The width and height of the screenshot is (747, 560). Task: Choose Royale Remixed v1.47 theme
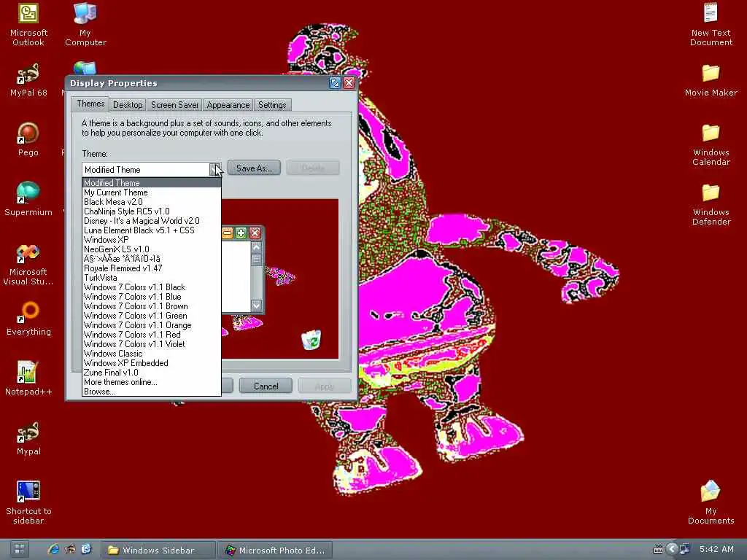click(x=152, y=268)
